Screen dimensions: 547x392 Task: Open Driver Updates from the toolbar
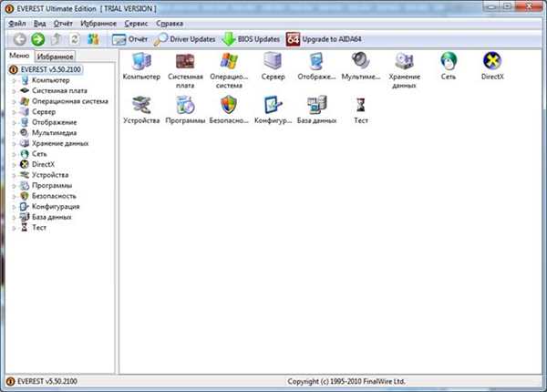point(184,39)
